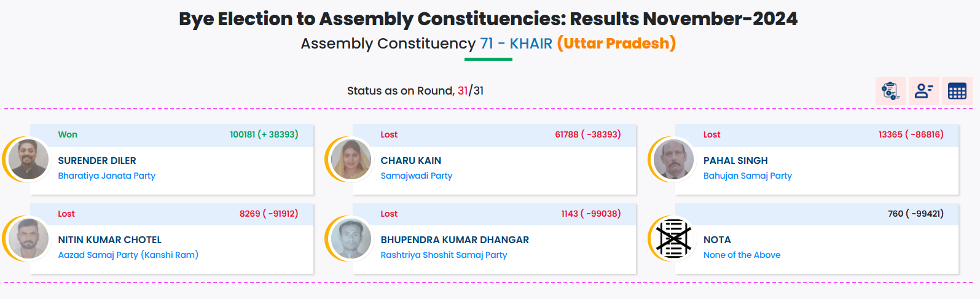
Task: Click the 71 - KHAIR constituency heading
Action: (x=516, y=44)
